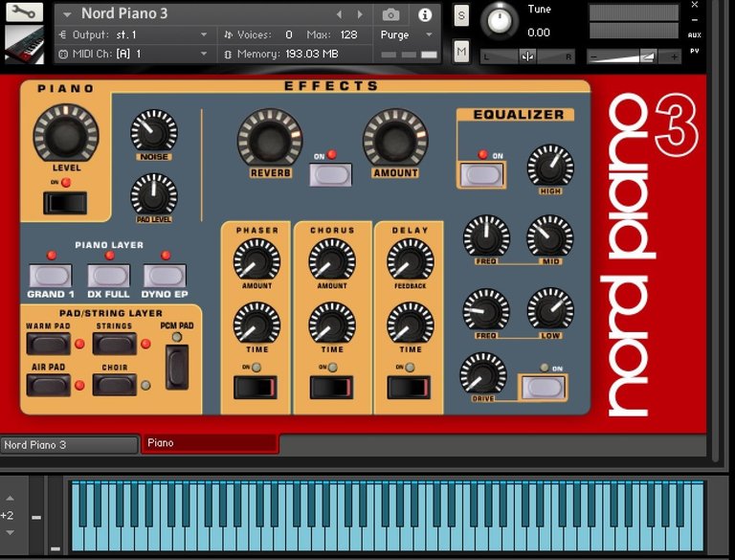Select the GRAND 1 piano layer

50,276
